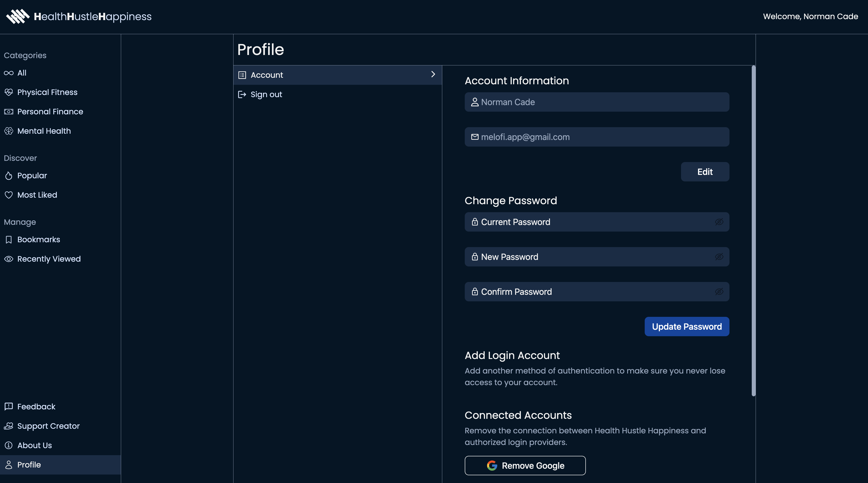The image size is (868, 483).
Task: Focus the Current Password field
Action: coord(597,222)
